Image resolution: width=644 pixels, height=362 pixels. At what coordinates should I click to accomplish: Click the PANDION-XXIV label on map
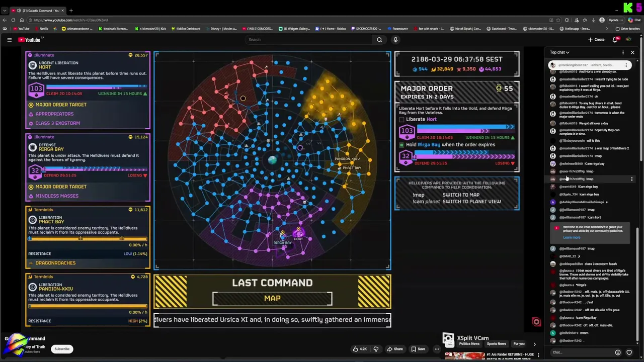[x=347, y=159]
